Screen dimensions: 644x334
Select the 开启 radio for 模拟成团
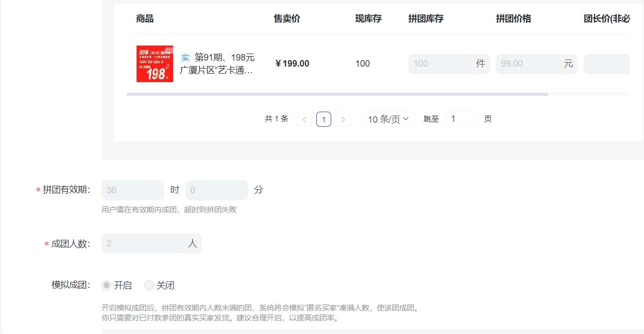107,285
